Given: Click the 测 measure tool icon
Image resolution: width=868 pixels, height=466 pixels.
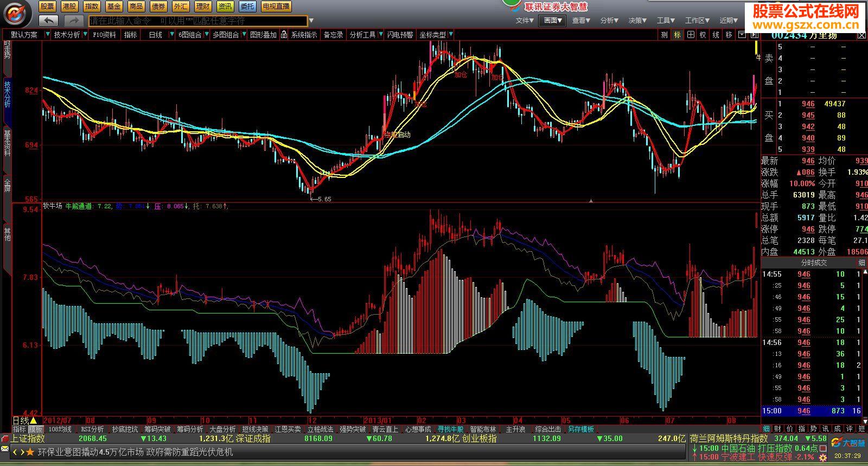Looking at the screenshot, I should (665, 35).
